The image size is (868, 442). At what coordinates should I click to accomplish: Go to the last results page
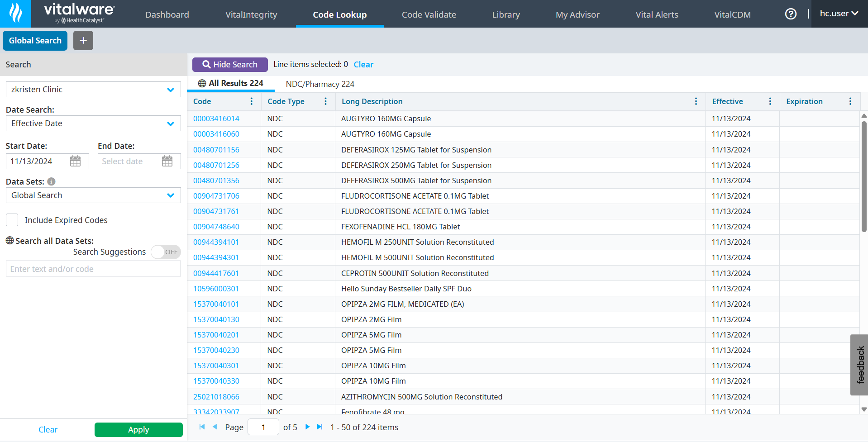point(320,427)
